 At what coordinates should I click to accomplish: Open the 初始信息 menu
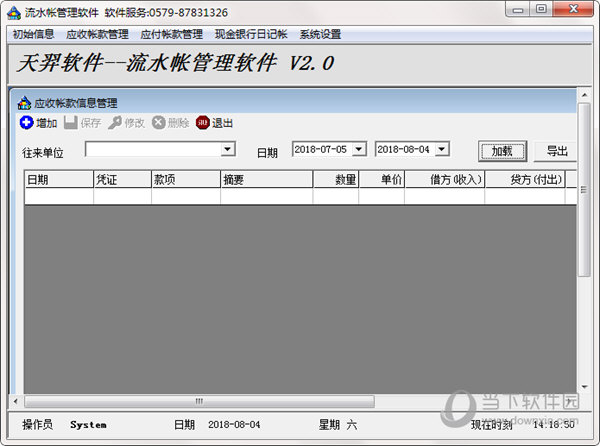[x=33, y=34]
